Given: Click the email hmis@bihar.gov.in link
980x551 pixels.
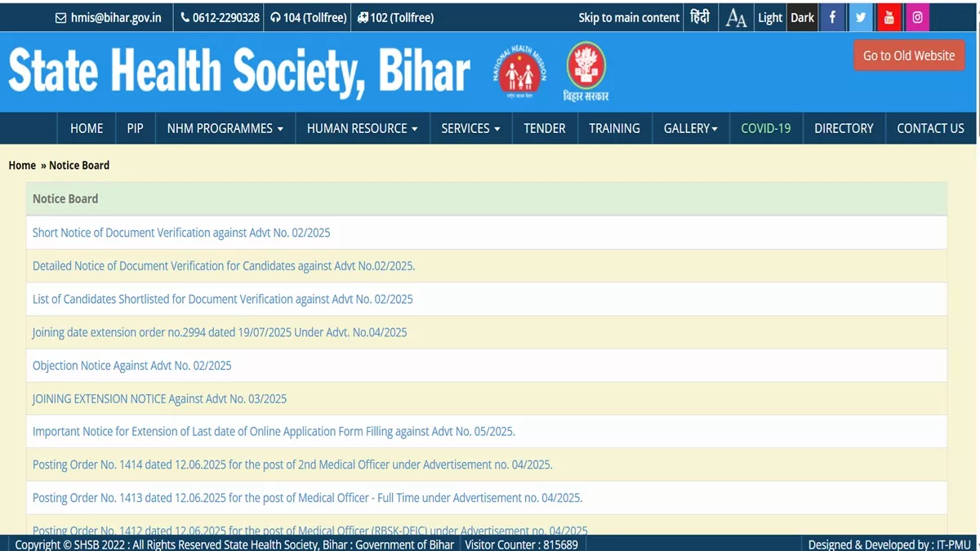Looking at the screenshot, I should click(x=109, y=17).
